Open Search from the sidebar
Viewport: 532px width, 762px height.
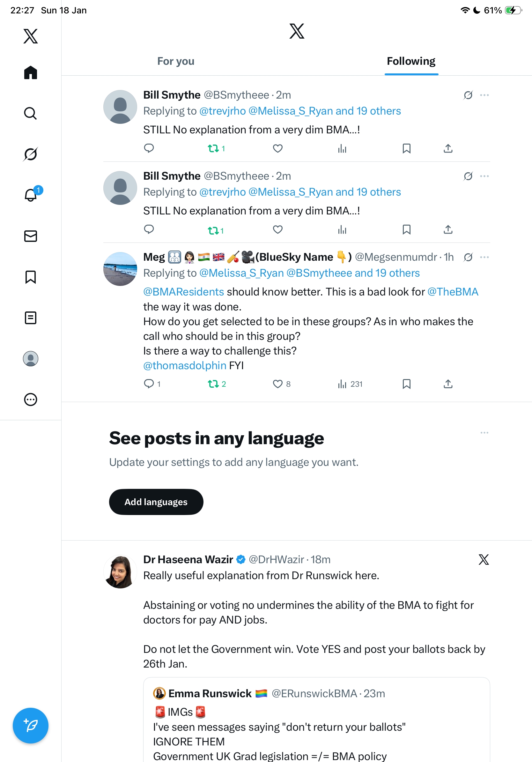coord(31,113)
